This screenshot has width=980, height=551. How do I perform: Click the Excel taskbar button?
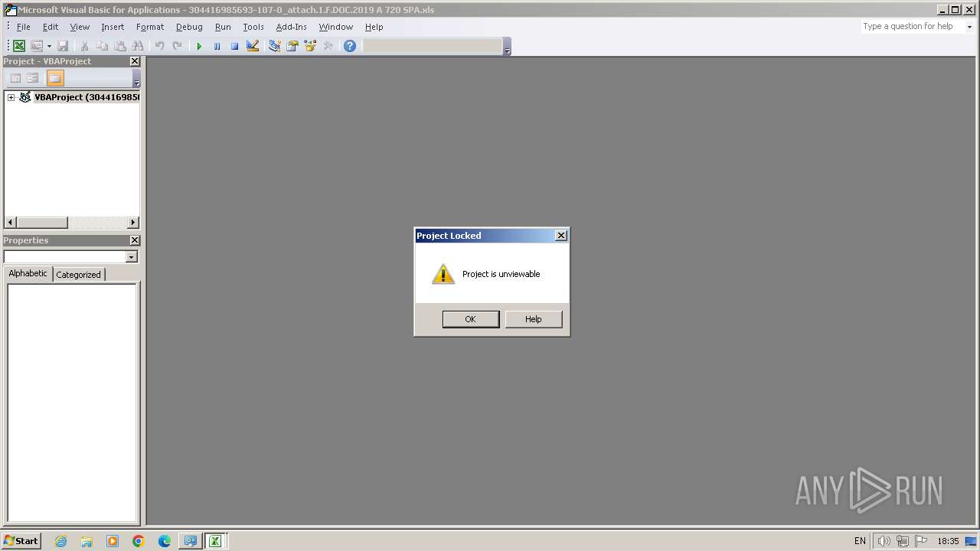click(x=216, y=541)
